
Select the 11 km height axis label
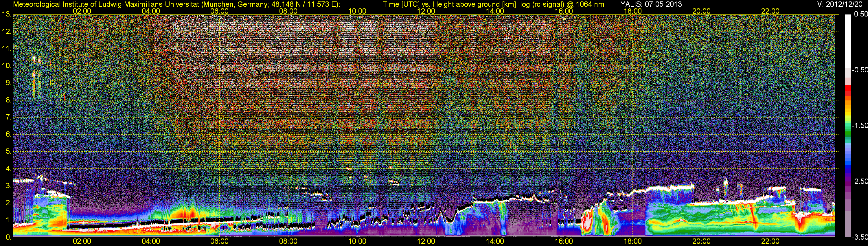point(6,49)
